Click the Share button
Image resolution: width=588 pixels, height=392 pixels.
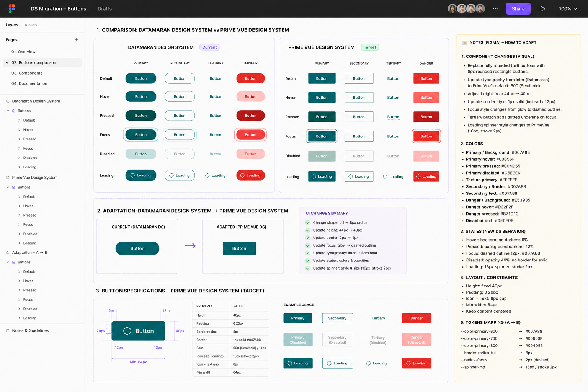(x=518, y=8)
